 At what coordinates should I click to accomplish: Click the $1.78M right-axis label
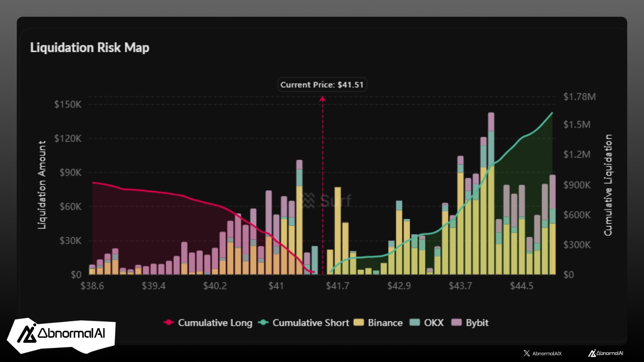579,97
